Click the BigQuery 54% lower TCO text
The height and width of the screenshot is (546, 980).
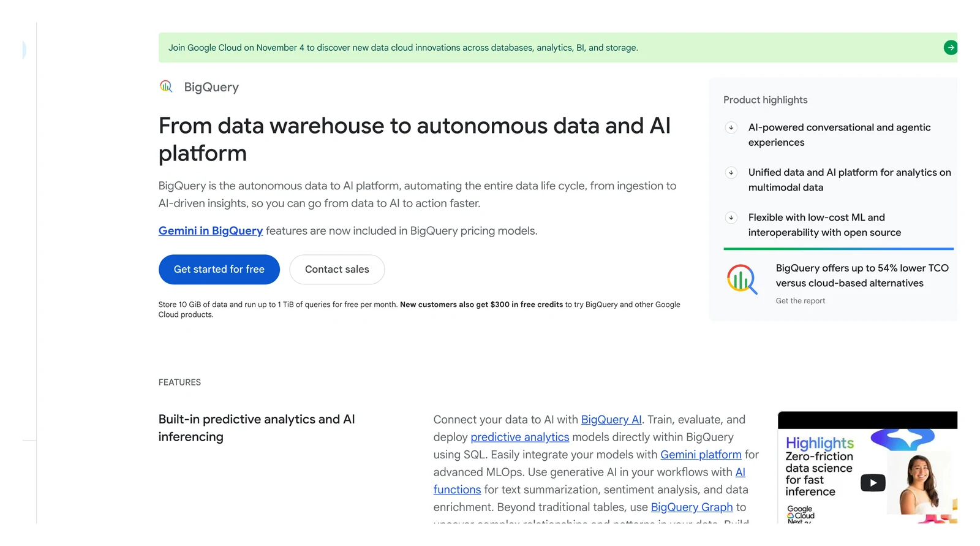tap(862, 276)
